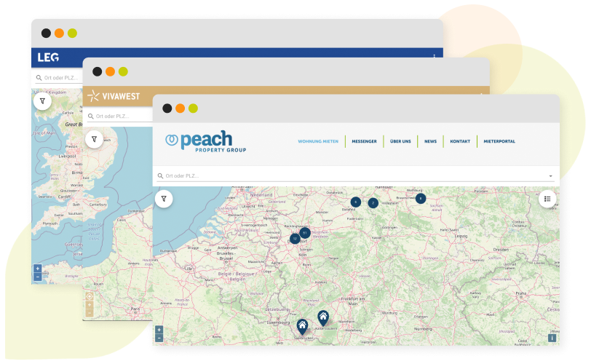Click the Peach 'Ort oder PLZ' search field
Screen dimensions: 591x364
click(349, 176)
